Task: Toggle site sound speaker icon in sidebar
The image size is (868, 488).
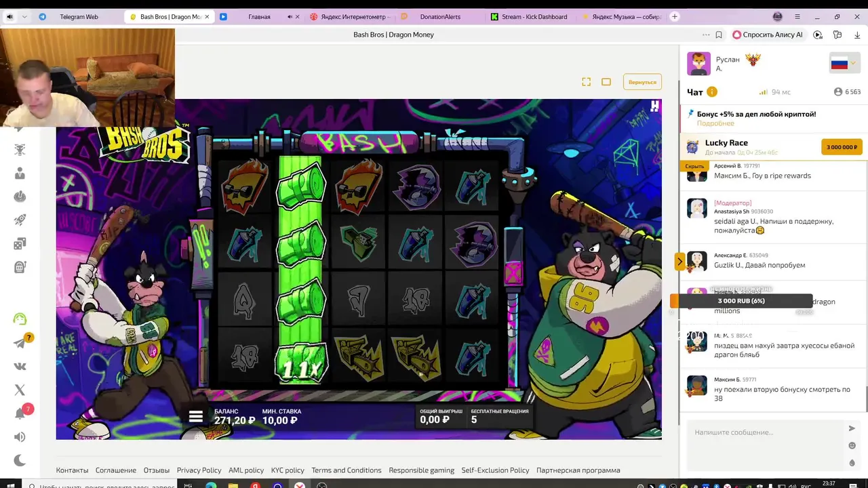Action: point(20,437)
